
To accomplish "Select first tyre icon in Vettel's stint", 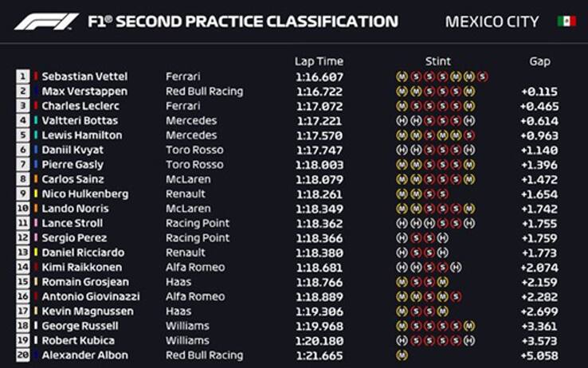I will 401,76.
